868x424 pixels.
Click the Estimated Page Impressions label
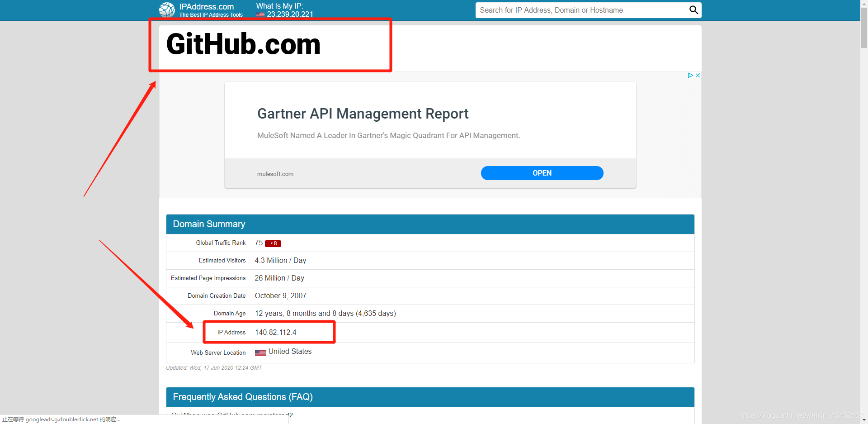click(x=208, y=278)
